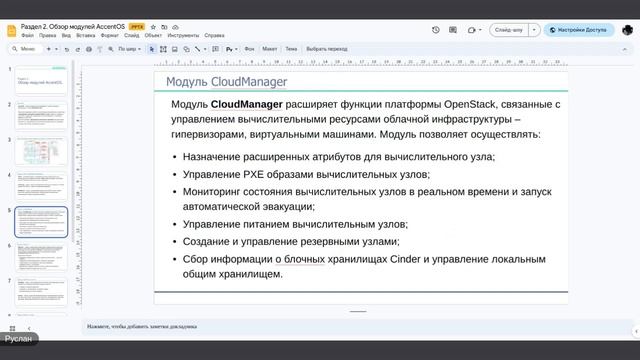This screenshot has height=360, width=640.
Task: Select slide 1 thumbnail
Action: click(x=41, y=80)
